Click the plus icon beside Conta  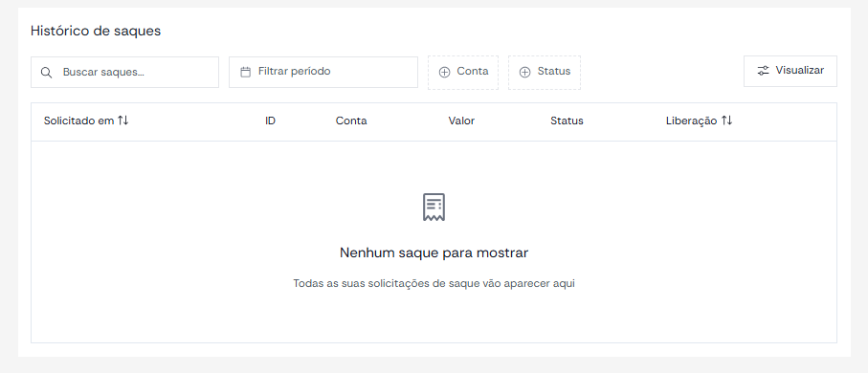444,73
